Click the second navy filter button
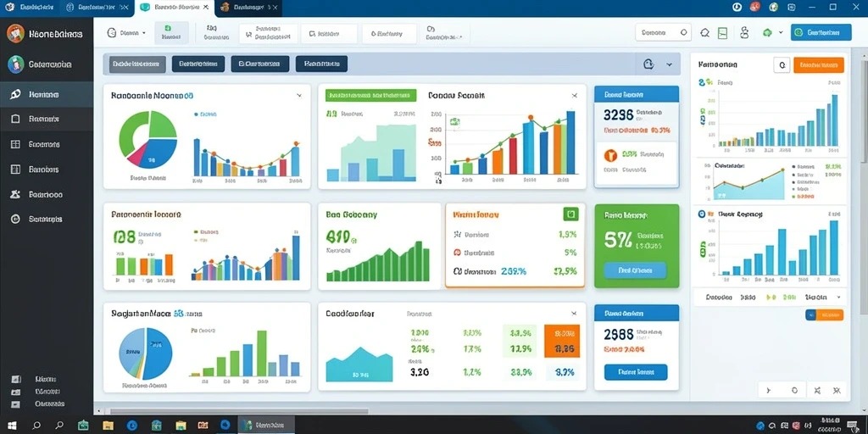 (x=198, y=64)
